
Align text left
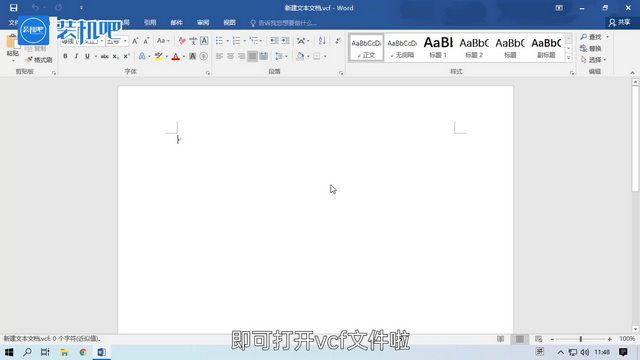click(x=219, y=56)
